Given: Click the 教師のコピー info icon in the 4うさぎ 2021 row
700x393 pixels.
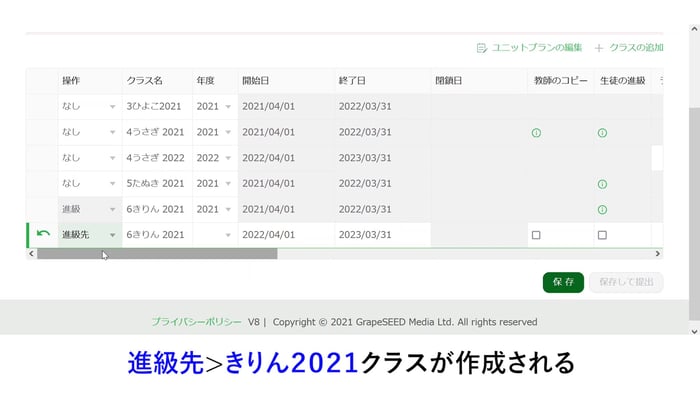Looking at the screenshot, I should 536,133.
